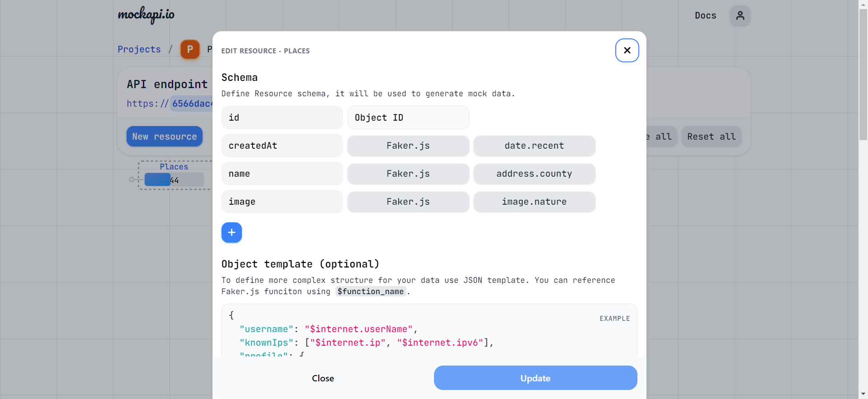This screenshot has width=868, height=399.
Task: Close the Edit Resource dialog with X
Action: tap(627, 50)
